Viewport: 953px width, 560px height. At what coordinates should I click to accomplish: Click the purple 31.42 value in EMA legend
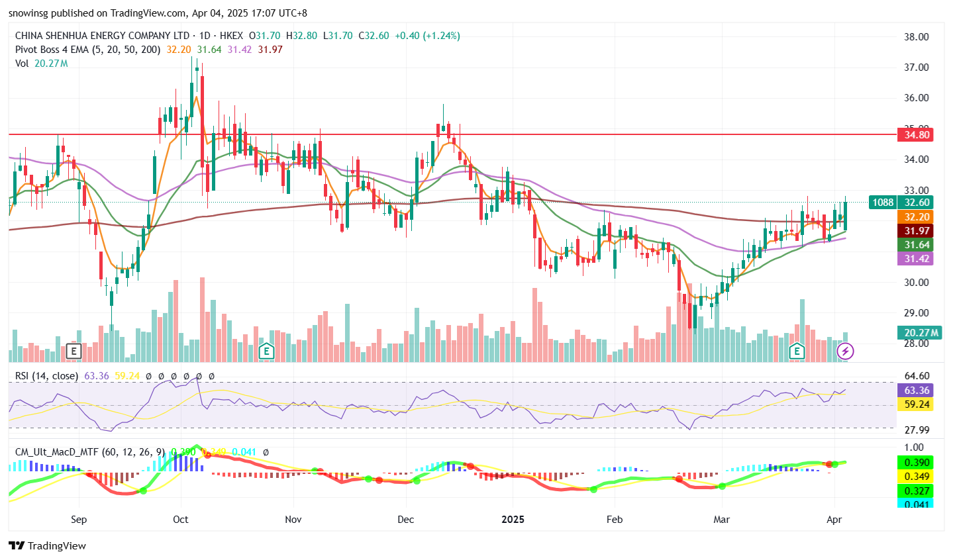click(x=240, y=50)
